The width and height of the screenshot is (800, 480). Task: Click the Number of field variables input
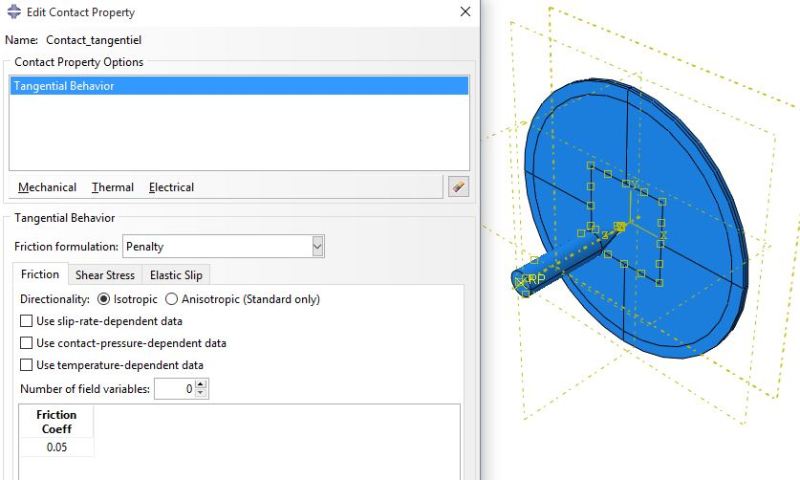[175, 389]
